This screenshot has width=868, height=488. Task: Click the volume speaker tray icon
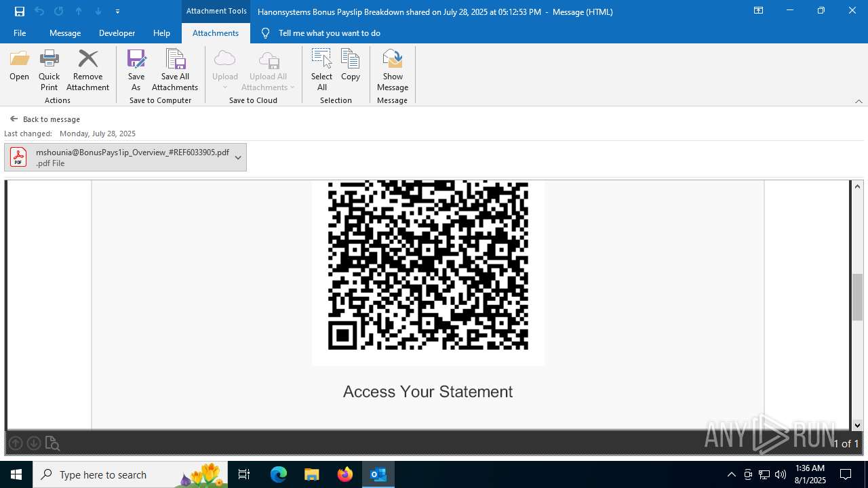tap(781, 474)
